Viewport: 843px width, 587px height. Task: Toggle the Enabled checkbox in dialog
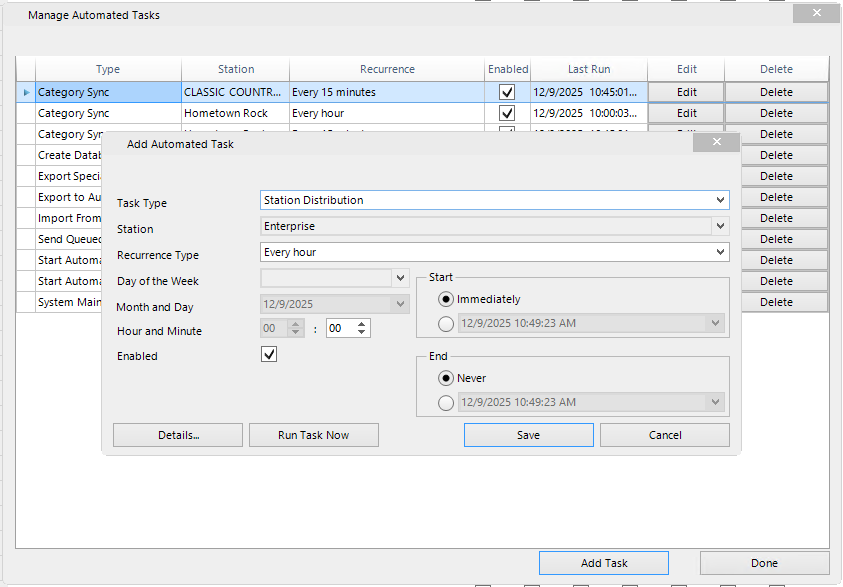(268, 355)
